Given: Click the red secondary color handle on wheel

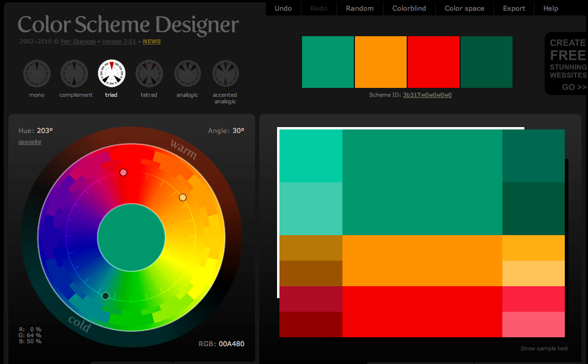Looking at the screenshot, I should point(124,173).
